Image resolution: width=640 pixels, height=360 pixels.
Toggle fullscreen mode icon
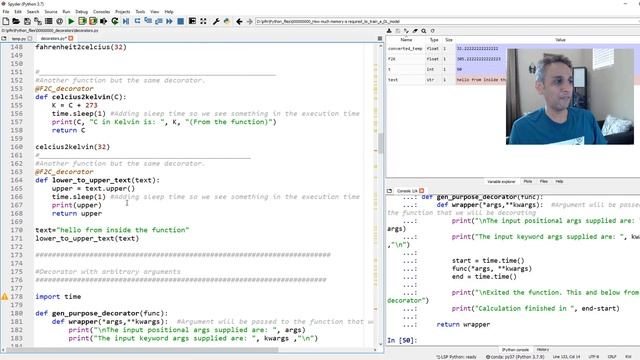click(203, 21)
